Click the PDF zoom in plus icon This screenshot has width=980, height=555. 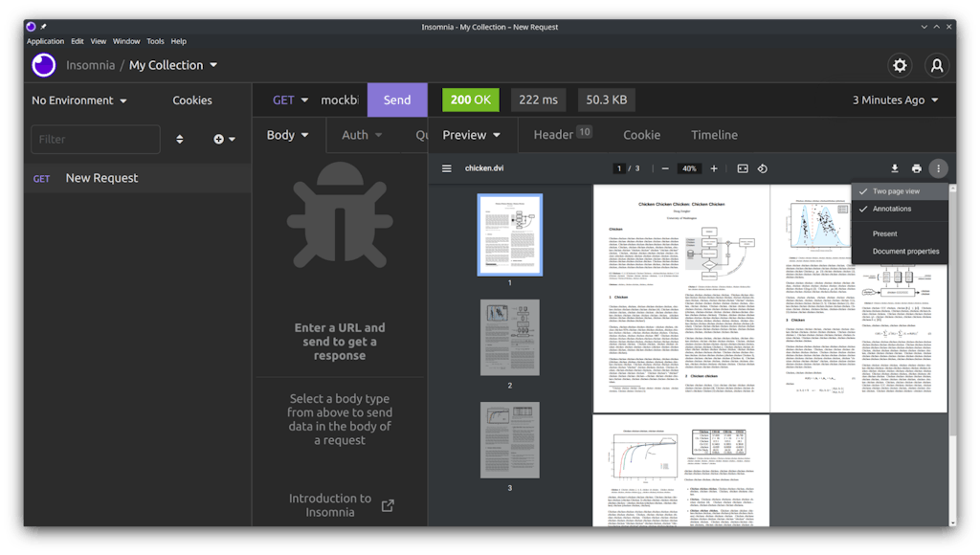click(x=713, y=168)
